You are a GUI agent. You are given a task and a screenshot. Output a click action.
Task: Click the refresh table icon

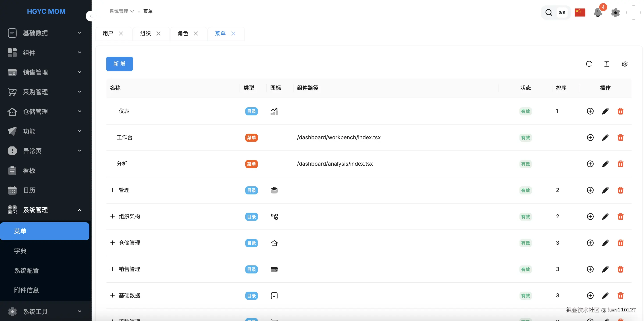589,64
